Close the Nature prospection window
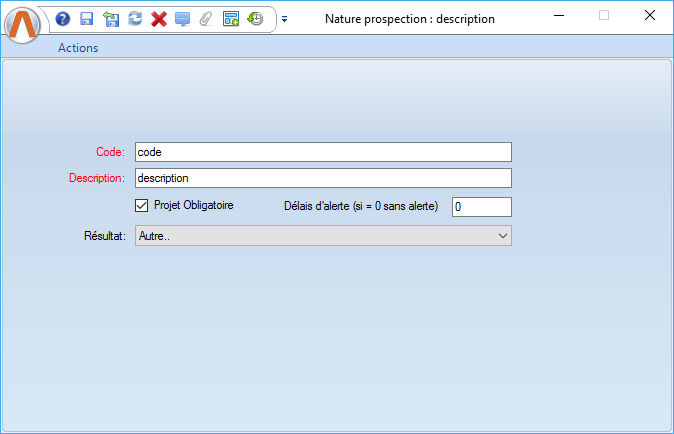The image size is (674, 434). (650, 16)
